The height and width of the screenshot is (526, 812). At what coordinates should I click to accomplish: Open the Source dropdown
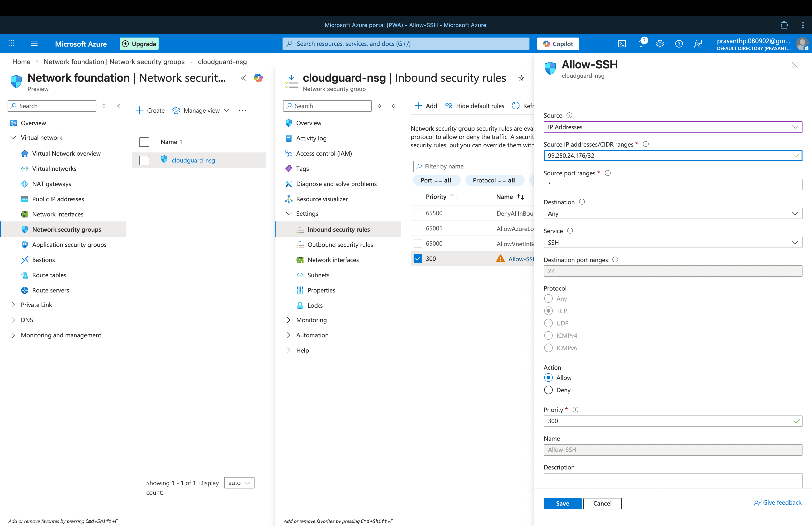point(672,127)
